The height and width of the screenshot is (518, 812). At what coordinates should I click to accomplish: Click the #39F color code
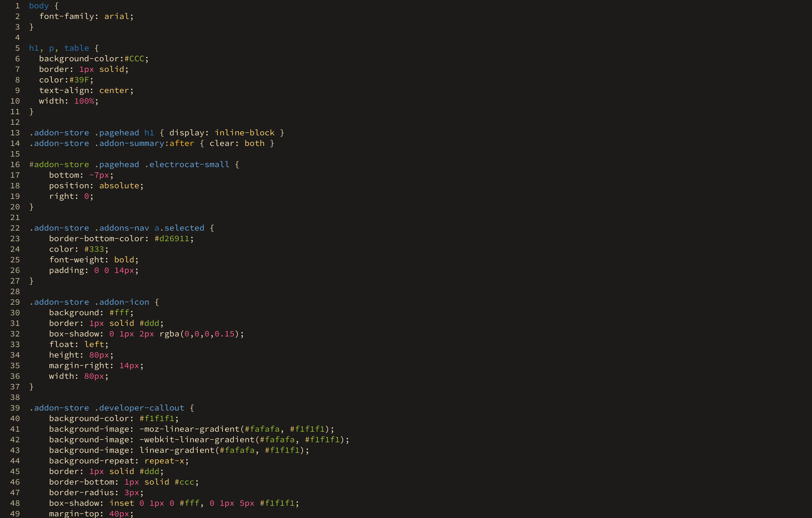[x=79, y=80]
